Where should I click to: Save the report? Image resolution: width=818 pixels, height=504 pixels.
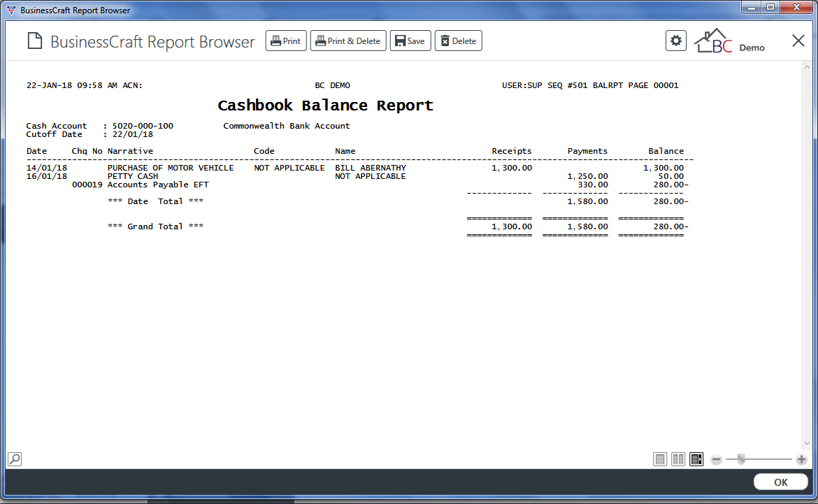tap(410, 41)
